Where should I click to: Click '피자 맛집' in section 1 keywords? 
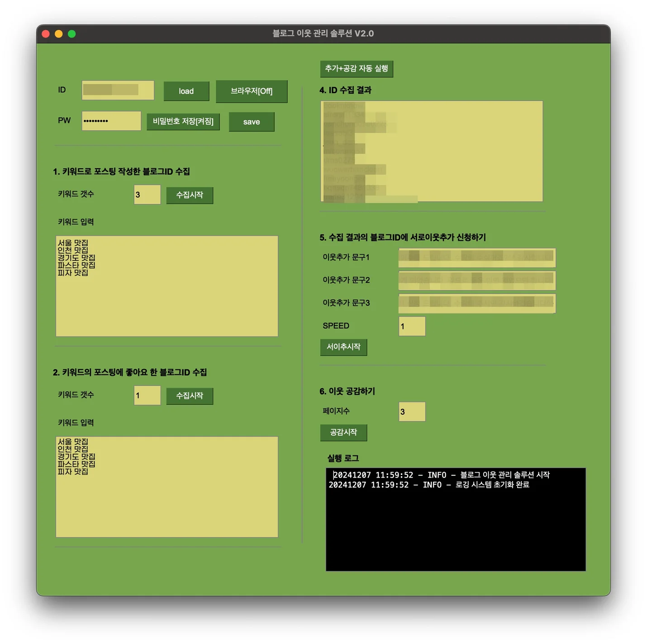pyautogui.click(x=73, y=273)
